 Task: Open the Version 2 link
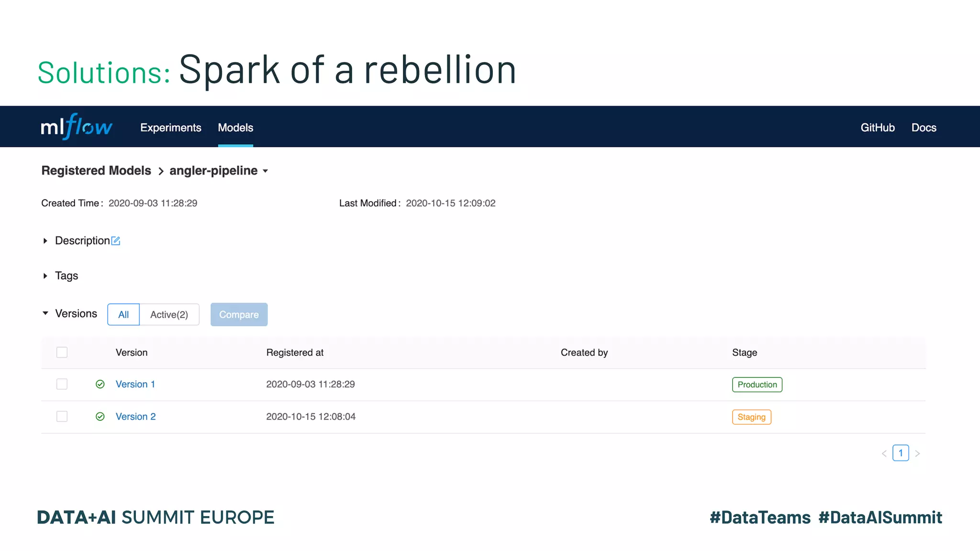(x=135, y=417)
